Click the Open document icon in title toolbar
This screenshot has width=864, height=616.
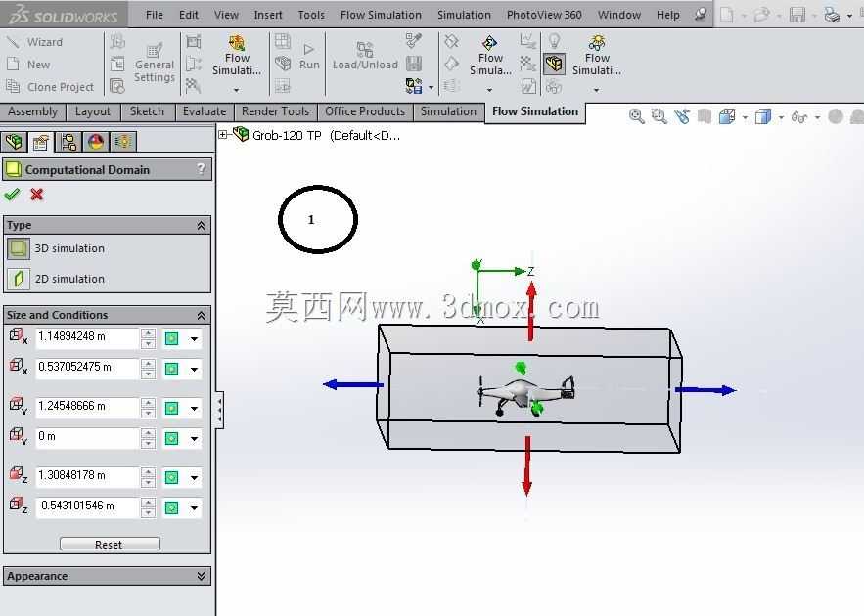point(762,15)
